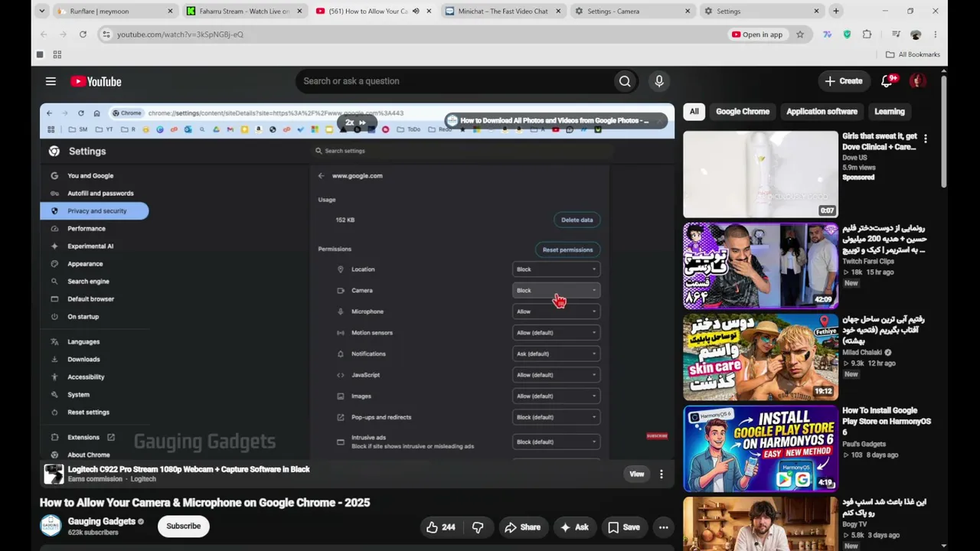
Task: Open the green shield extension
Action: click(x=847, y=34)
